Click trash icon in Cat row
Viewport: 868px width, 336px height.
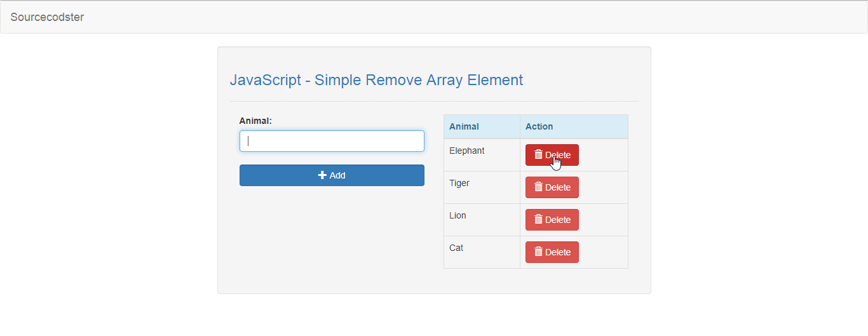tap(538, 252)
